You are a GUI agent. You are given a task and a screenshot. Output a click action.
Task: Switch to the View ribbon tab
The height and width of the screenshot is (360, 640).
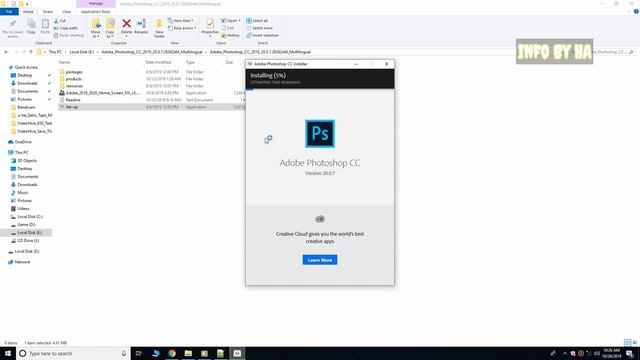pyautogui.click(x=67, y=11)
